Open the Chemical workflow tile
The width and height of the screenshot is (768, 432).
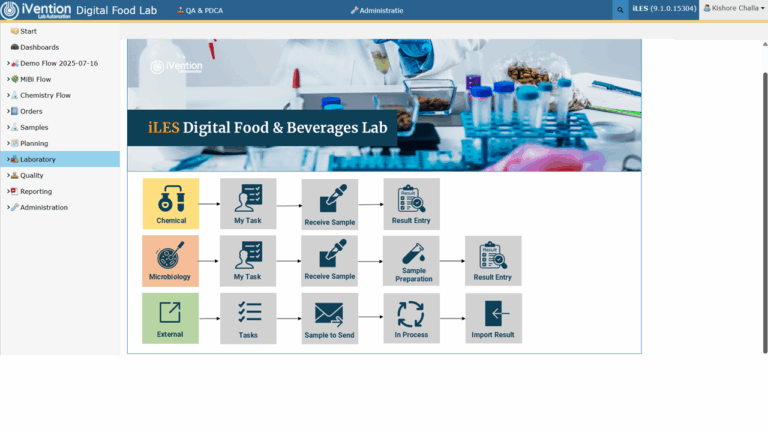[x=171, y=204]
